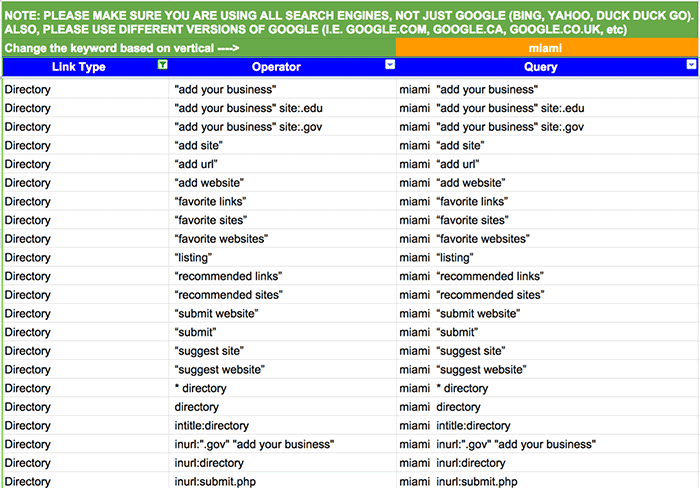Select query cell miami "add website"

coord(547,183)
